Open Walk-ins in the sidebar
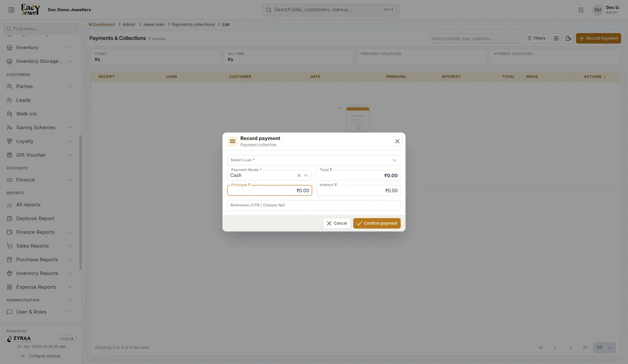This screenshot has height=364, width=628. point(39,114)
